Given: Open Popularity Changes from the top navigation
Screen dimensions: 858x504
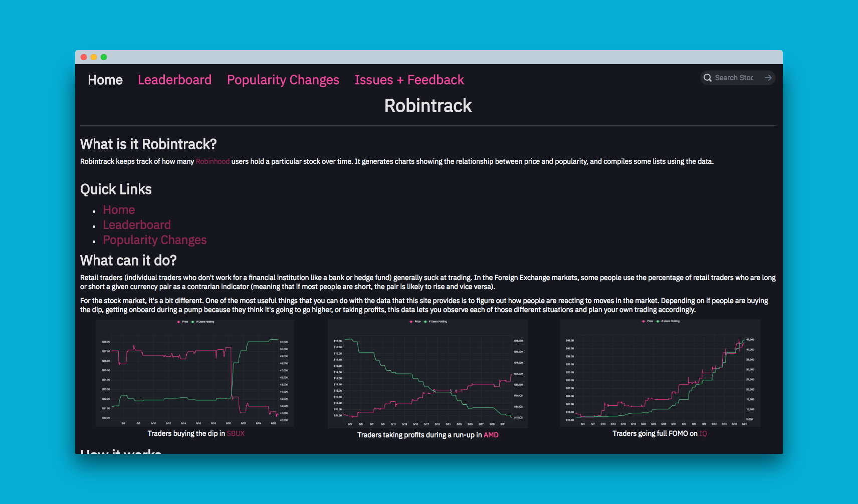Looking at the screenshot, I should click(283, 80).
